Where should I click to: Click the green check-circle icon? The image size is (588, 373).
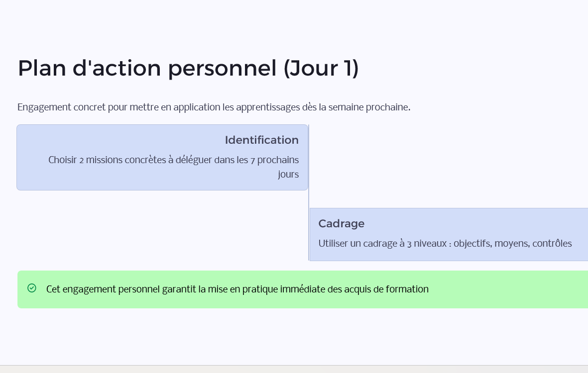(32, 288)
